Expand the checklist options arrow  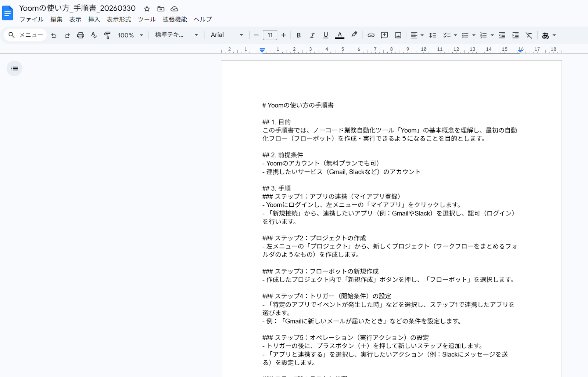(x=456, y=35)
